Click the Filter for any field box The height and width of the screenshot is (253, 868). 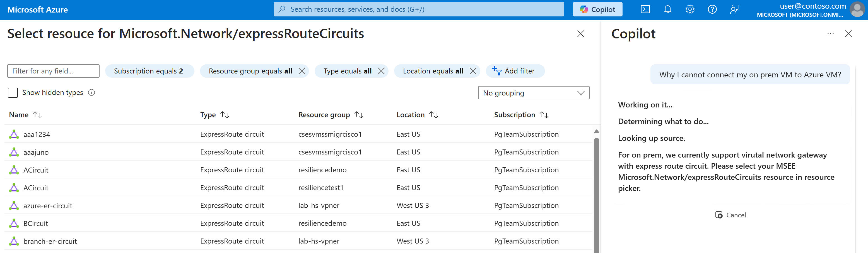tap(53, 71)
